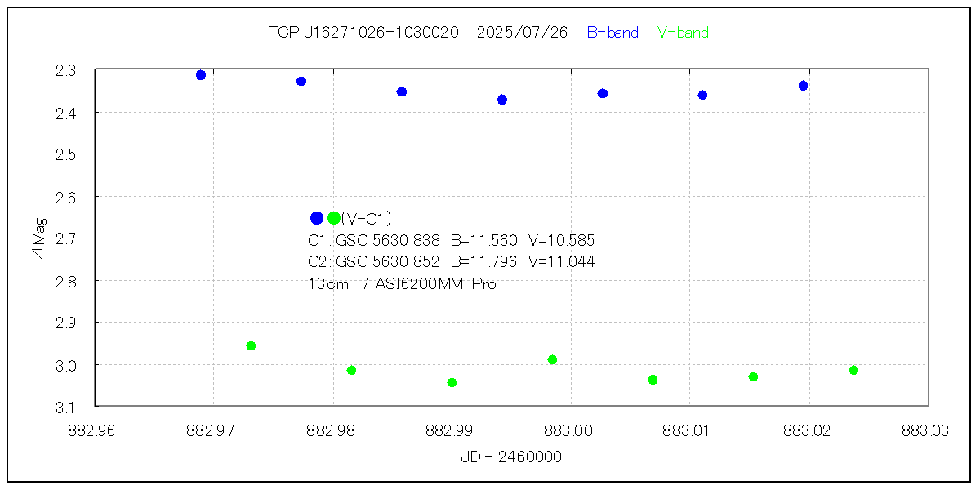The image size is (980, 490).
Task: Click the 883.00 x-axis tick label
Action: coord(570,430)
